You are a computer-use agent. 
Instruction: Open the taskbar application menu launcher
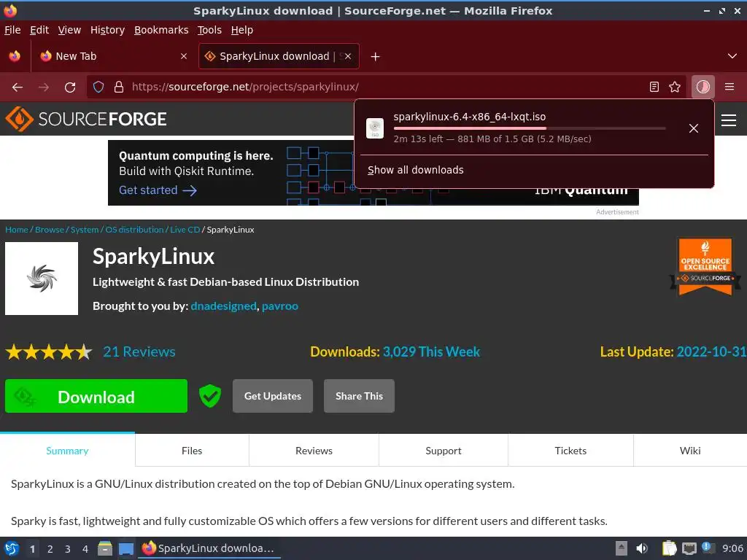click(12, 548)
